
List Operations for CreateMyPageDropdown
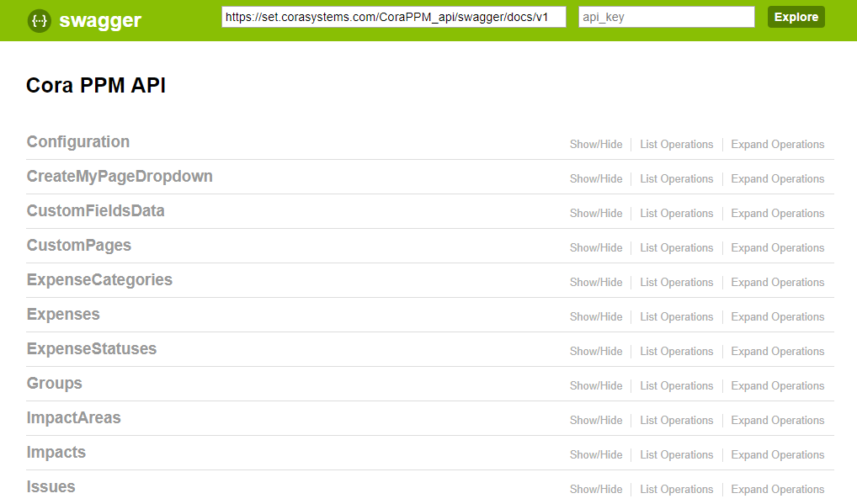click(677, 178)
